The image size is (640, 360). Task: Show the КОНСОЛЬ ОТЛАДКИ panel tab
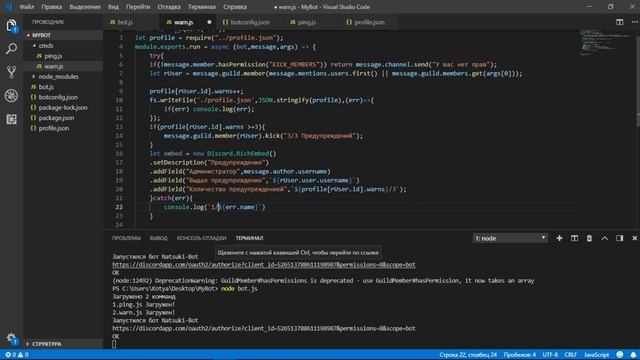tap(202, 238)
